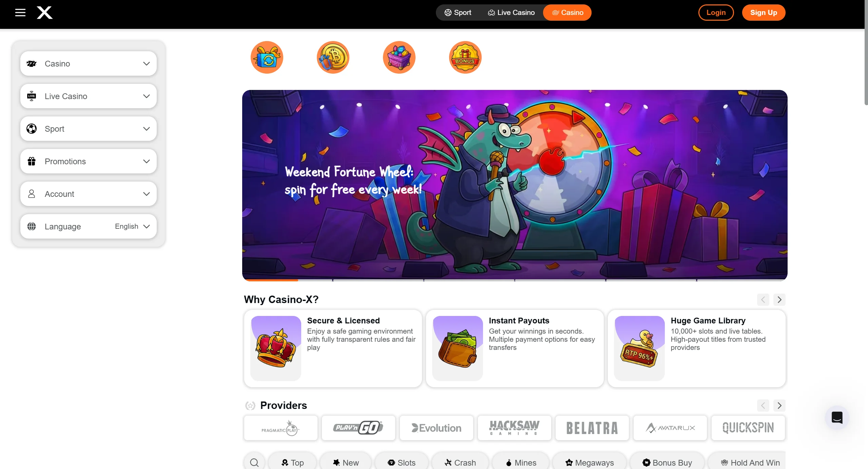Open the gift box refresh promo icon
868x469 pixels.
point(267,57)
